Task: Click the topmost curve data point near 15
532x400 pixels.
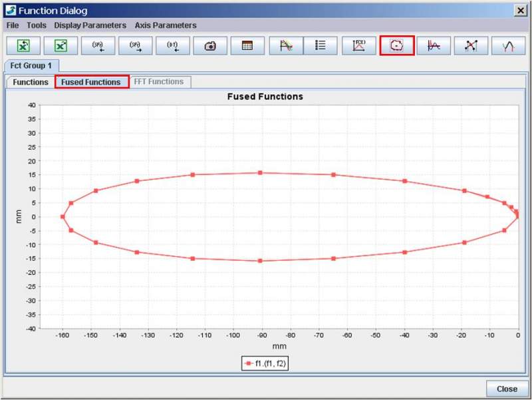Action: pos(260,173)
